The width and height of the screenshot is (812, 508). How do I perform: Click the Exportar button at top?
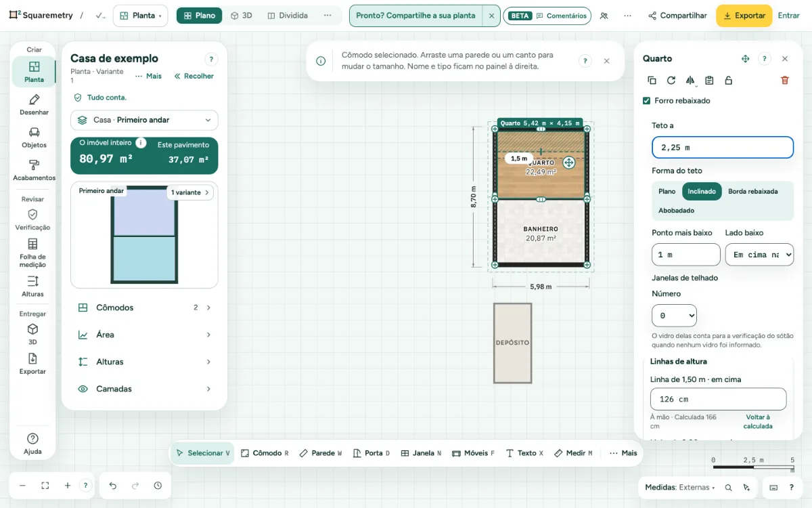click(744, 16)
